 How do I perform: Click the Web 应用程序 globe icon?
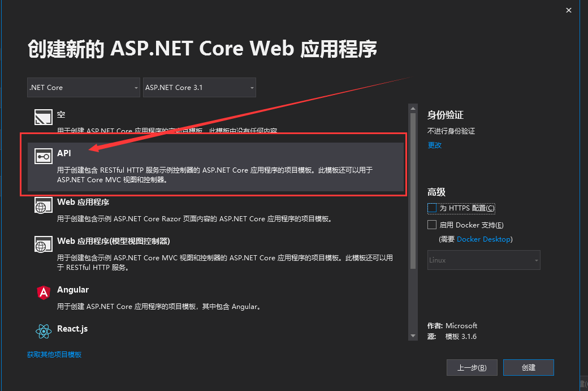pos(43,206)
